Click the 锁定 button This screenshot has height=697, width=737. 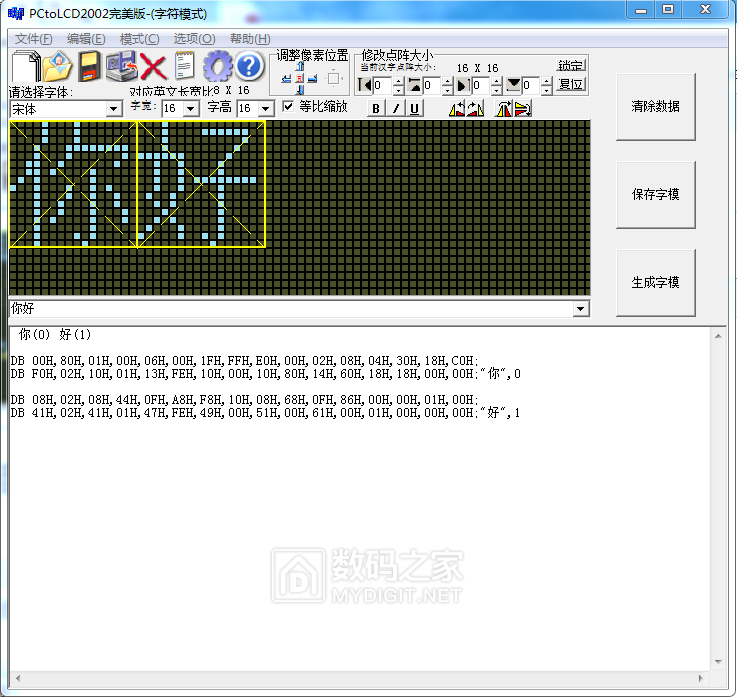(x=571, y=65)
